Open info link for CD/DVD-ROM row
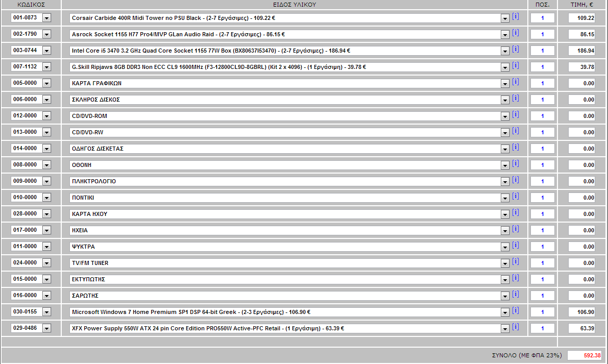Screen dimensions: 608x364 (515, 114)
